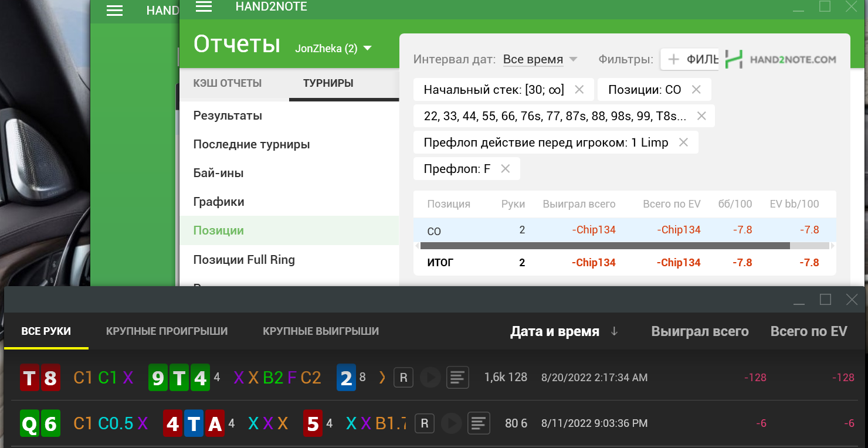The width and height of the screenshot is (868, 448).
Task: Click the 80 6 pot value in Q6 row
Action: coord(516,423)
